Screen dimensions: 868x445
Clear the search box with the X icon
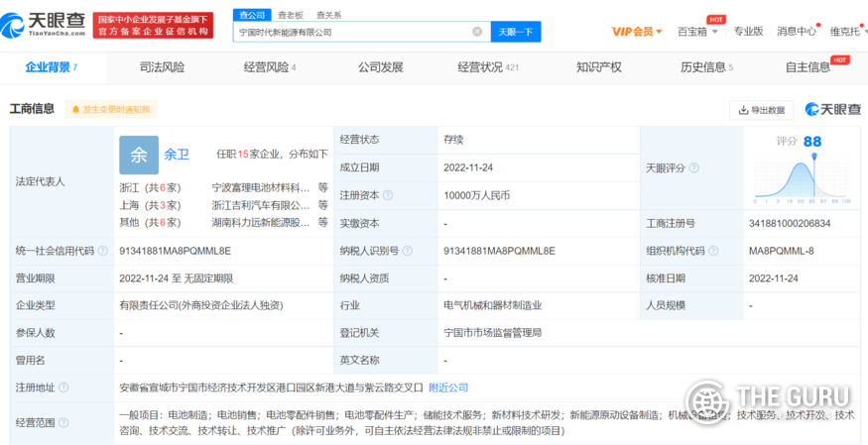click(x=477, y=32)
